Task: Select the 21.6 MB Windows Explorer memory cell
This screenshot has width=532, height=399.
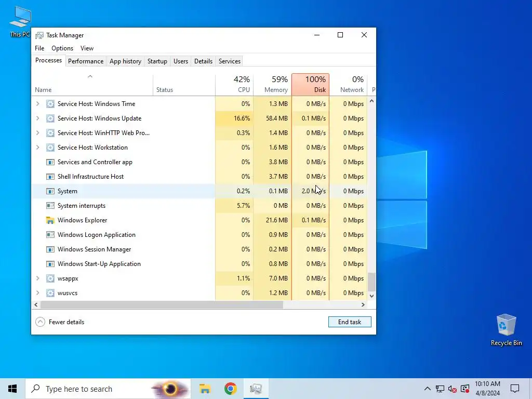Action: click(x=272, y=220)
